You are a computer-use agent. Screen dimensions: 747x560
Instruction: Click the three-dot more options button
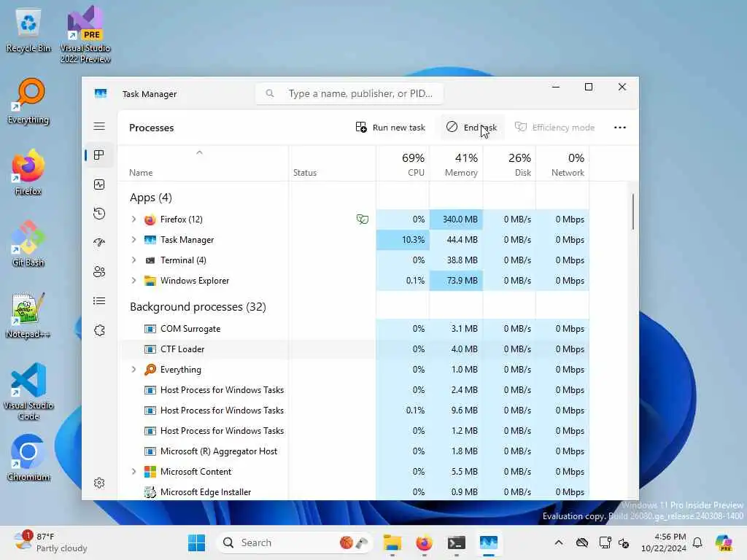(620, 127)
